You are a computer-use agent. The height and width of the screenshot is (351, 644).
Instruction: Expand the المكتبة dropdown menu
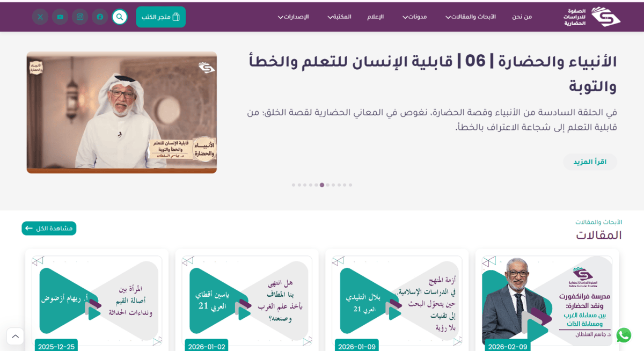point(339,17)
